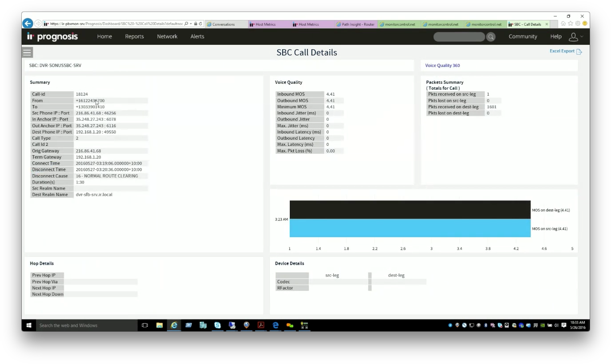Click the 16 - NORMAL ROUTE CLEARING value
Screen dimensions: 611x364
coord(107,176)
